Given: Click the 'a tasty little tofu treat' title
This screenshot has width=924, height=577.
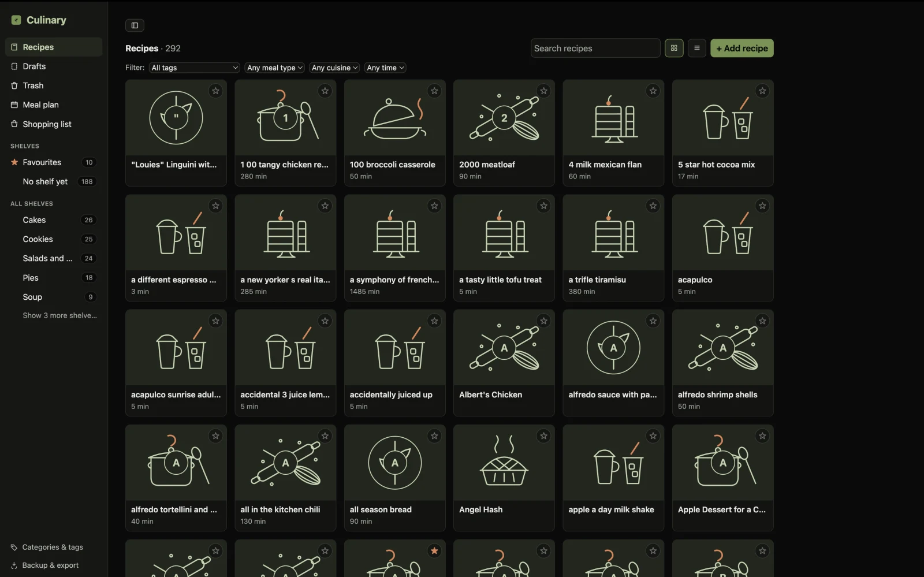Looking at the screenshot, I should [x=500, y=280].
